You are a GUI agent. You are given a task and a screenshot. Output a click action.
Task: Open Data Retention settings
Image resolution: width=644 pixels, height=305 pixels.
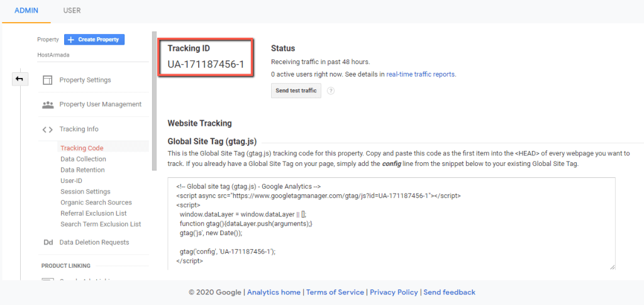(x=82, y=170)
